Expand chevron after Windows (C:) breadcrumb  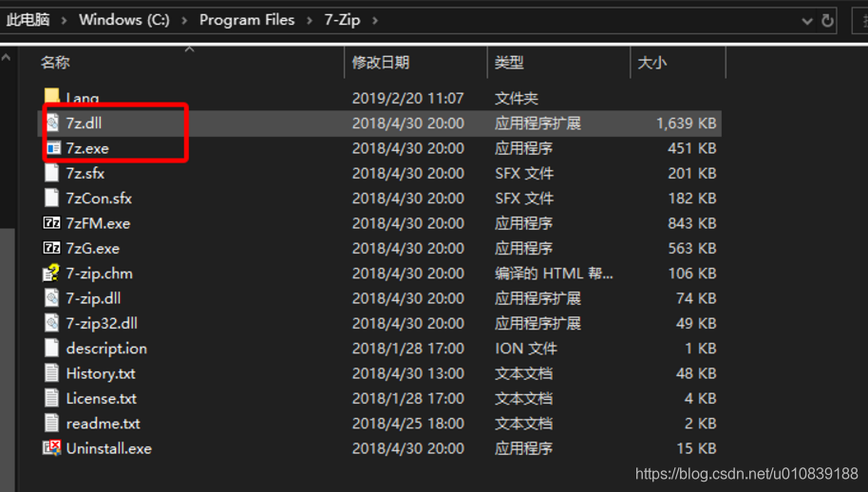pyautogui.click(x=184, y=21)
